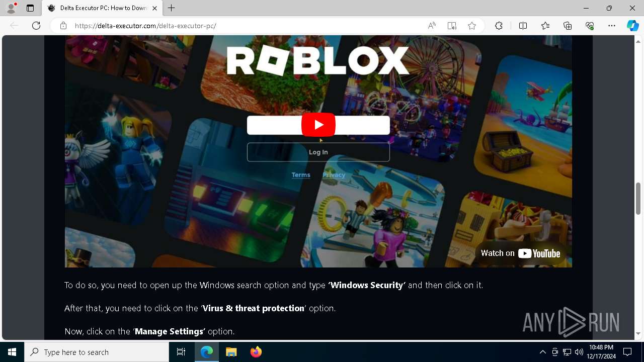The image size is (644, 362).
Task: Open tab actions menu
Action: [x=30, y=8]
